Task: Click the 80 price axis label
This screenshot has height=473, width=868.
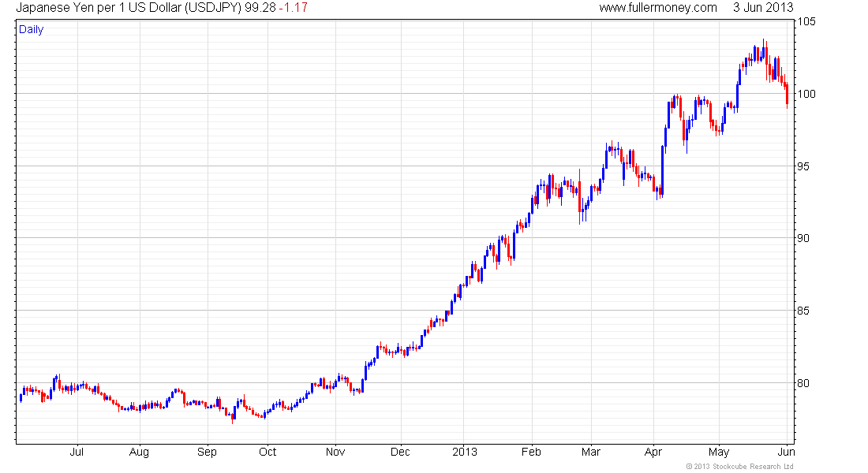Action: point(803,383)
